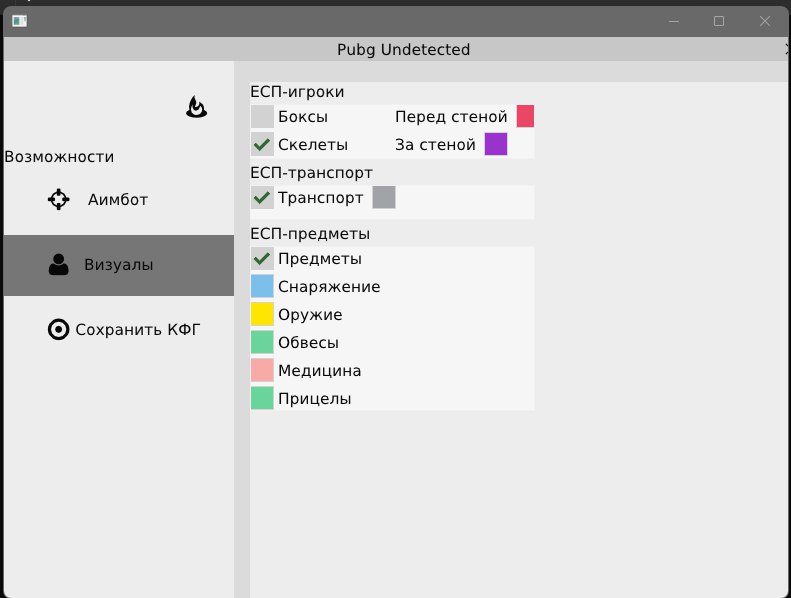Toggle the Транспорт checkbox off
This screenshot has height=598, width=791.
pos(262,198)
